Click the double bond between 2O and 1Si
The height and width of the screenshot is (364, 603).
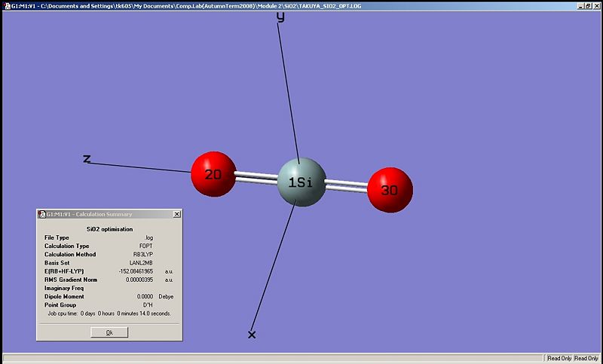pos(256,178)
